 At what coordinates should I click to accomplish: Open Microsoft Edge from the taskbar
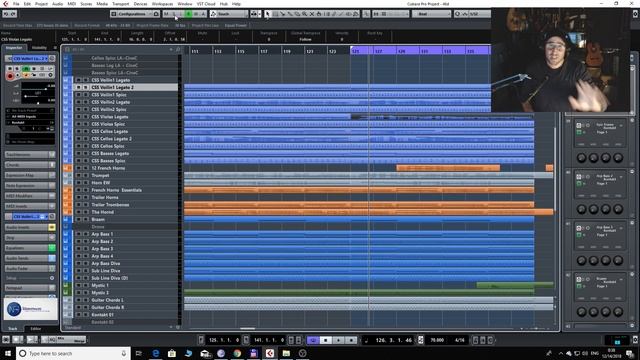click(156, 353)
